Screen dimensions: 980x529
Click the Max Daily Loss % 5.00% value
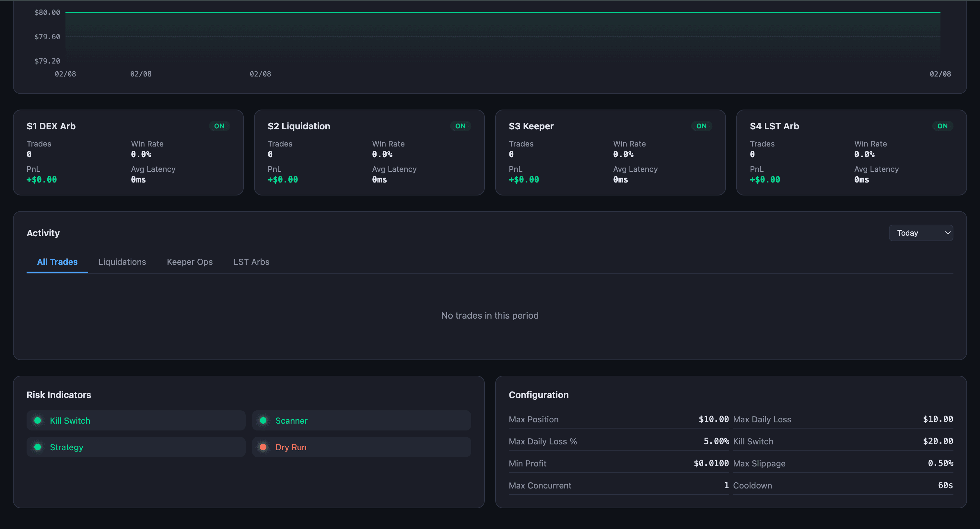click(x=716, y=441)
